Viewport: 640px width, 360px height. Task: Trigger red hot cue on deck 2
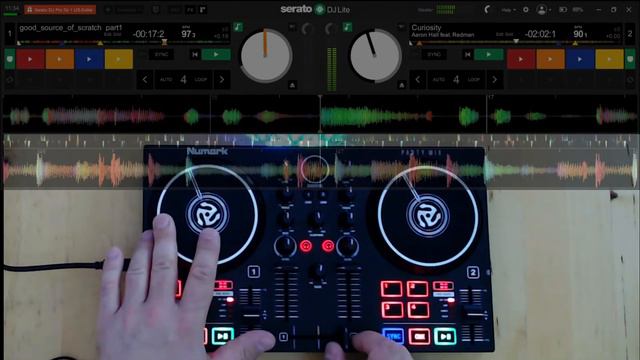(521, 59)
